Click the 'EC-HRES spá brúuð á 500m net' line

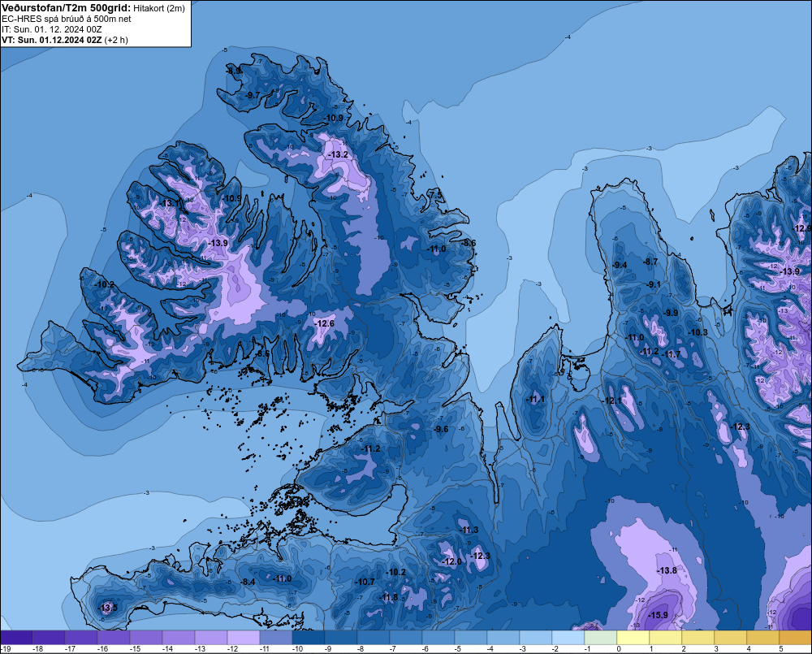(67, 19)
